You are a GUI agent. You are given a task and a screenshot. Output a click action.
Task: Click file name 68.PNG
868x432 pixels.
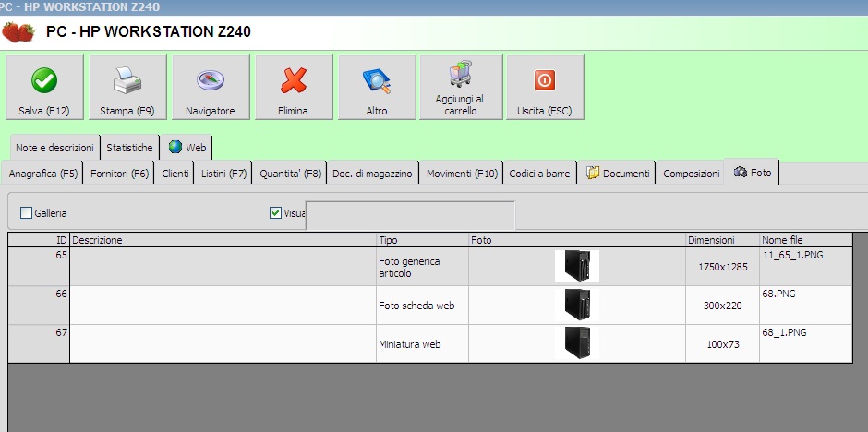(x=778, y=294)
